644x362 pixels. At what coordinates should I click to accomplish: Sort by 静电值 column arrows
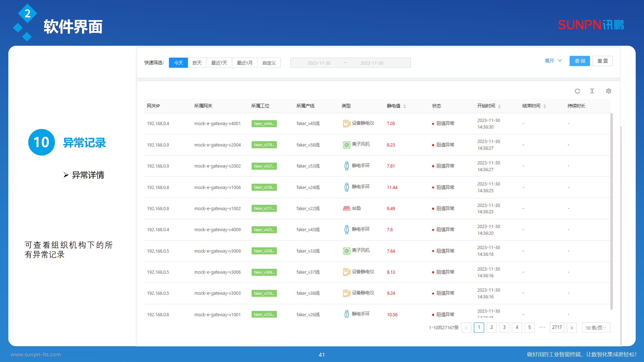point(405,106)
